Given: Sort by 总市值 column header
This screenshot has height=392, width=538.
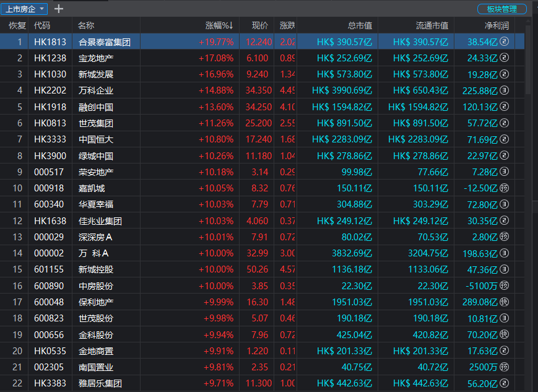Looking at the screenshot, I should click(360, 25).
